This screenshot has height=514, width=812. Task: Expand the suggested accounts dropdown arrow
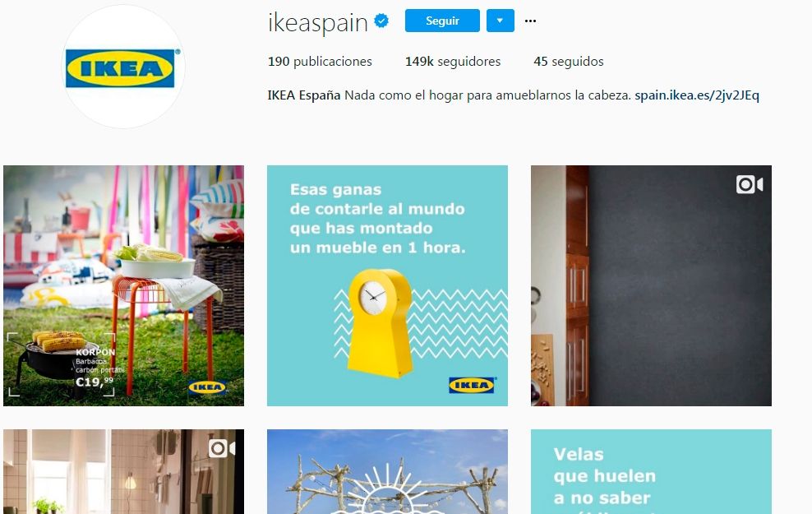[x=501, y=21]
